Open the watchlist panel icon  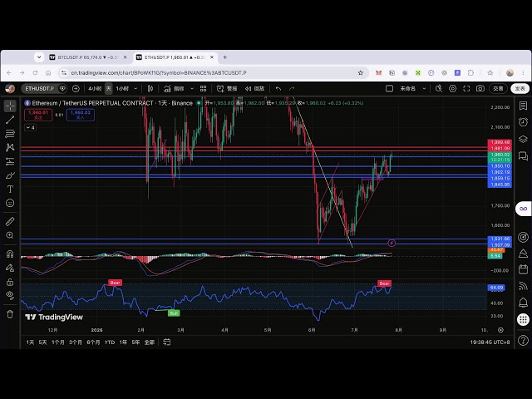[523, 106]
